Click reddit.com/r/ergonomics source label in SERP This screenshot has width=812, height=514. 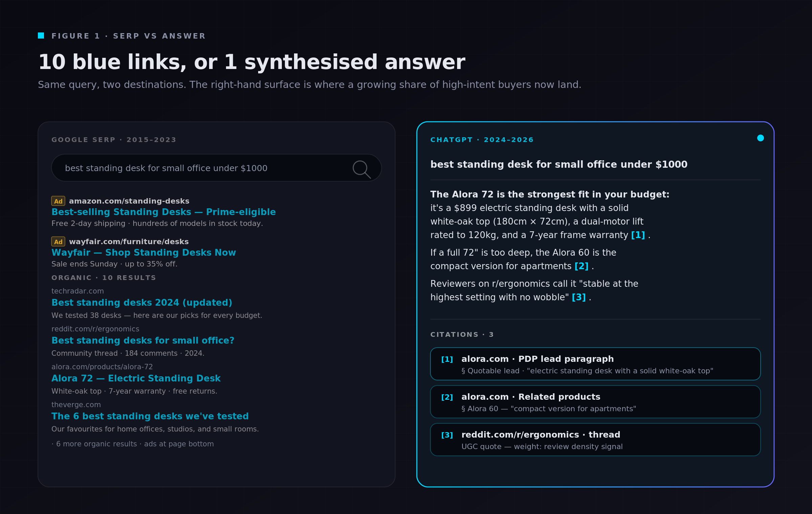[x=95, y=329]
